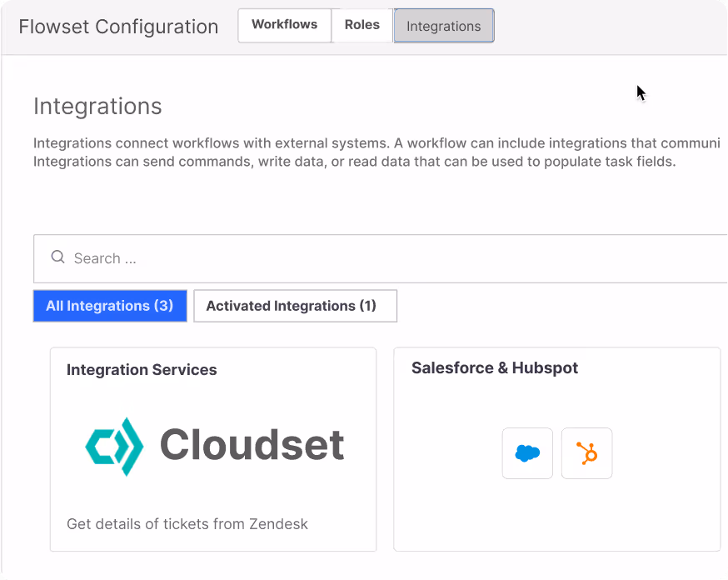
Task: Select the teal Cloudset logo icon
Action: click(x=115, y=445)
